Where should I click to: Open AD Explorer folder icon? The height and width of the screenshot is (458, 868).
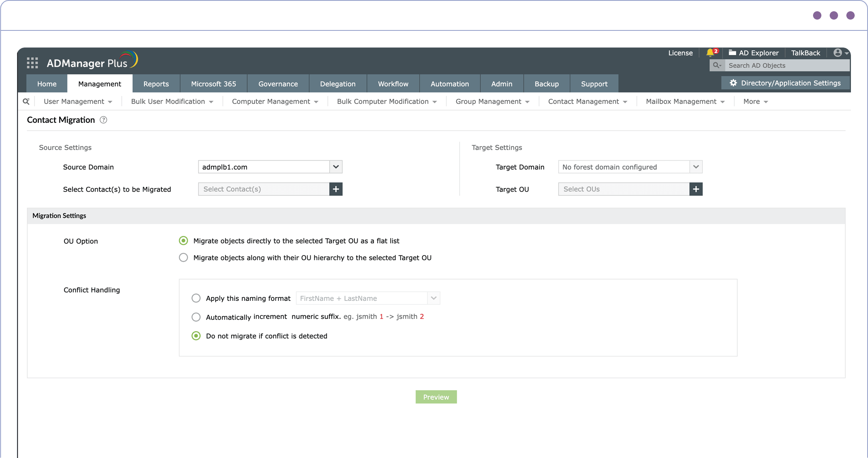pyautogui.click(x=732, y=53)
